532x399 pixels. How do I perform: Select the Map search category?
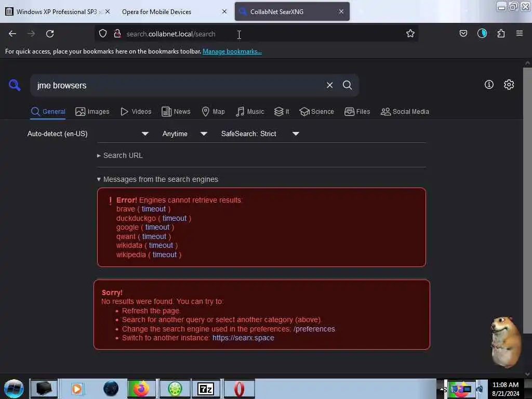[213, 111]
